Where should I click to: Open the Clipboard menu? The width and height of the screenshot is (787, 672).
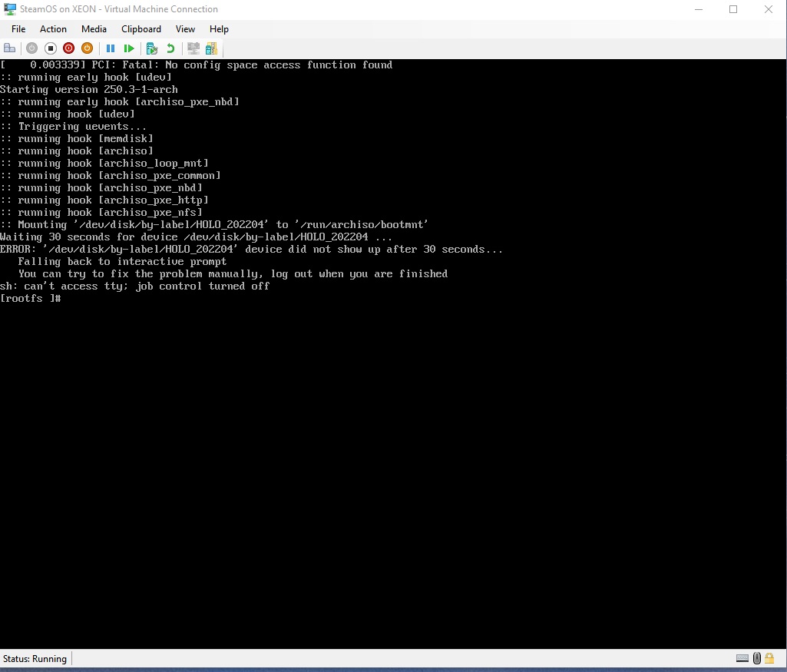[x=141, y=29]
